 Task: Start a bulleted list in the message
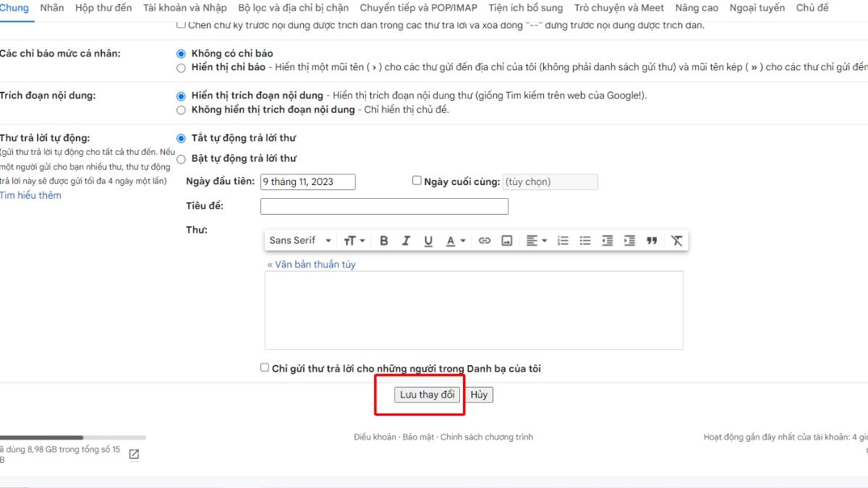585,241
